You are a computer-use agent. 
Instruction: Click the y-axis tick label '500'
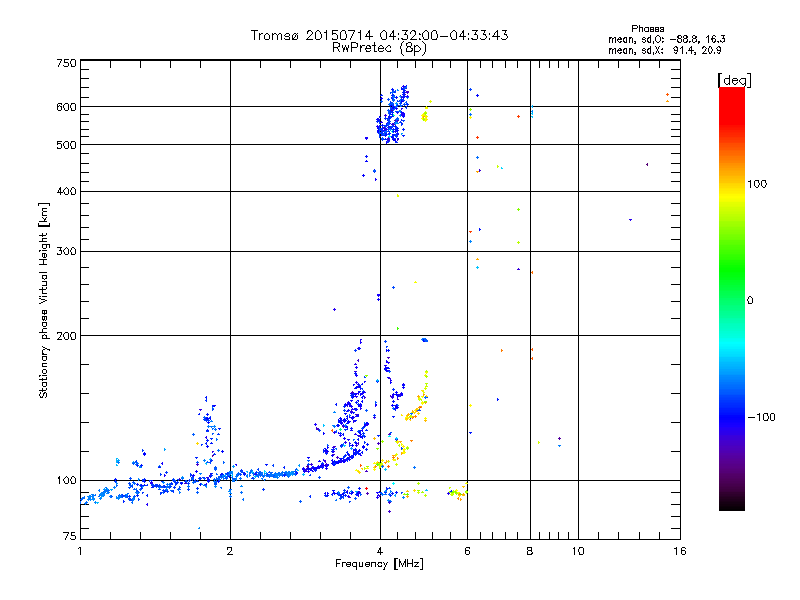(66, 145)
